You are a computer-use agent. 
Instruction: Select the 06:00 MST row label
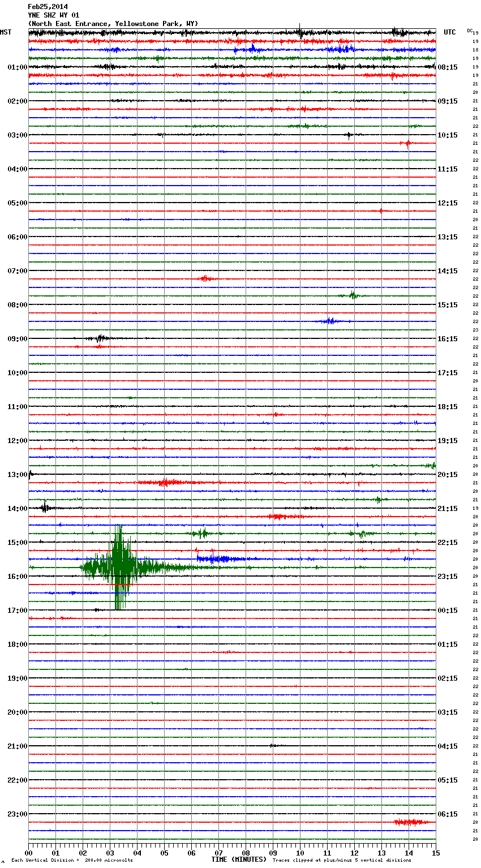point(18,237)
